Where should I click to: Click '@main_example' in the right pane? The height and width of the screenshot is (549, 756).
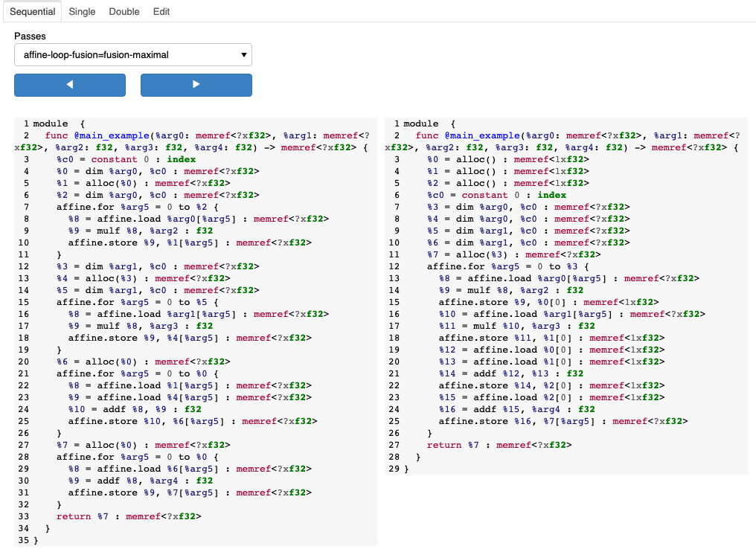point(482,136)
